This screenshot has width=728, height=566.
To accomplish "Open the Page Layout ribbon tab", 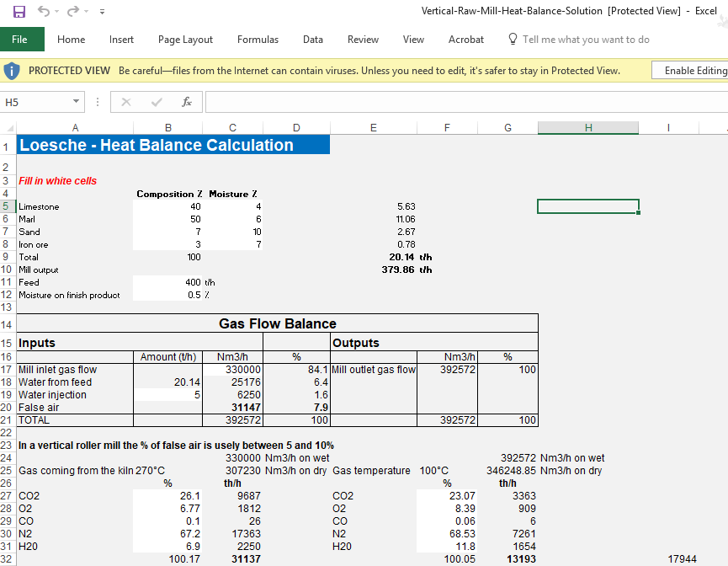I will 185,40.
